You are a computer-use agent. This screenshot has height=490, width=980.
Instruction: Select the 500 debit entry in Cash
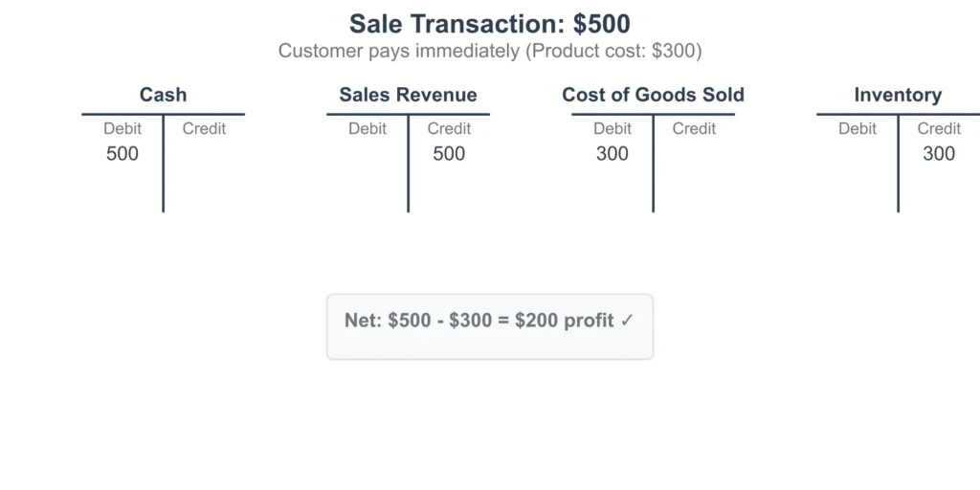tap(122, 153)
